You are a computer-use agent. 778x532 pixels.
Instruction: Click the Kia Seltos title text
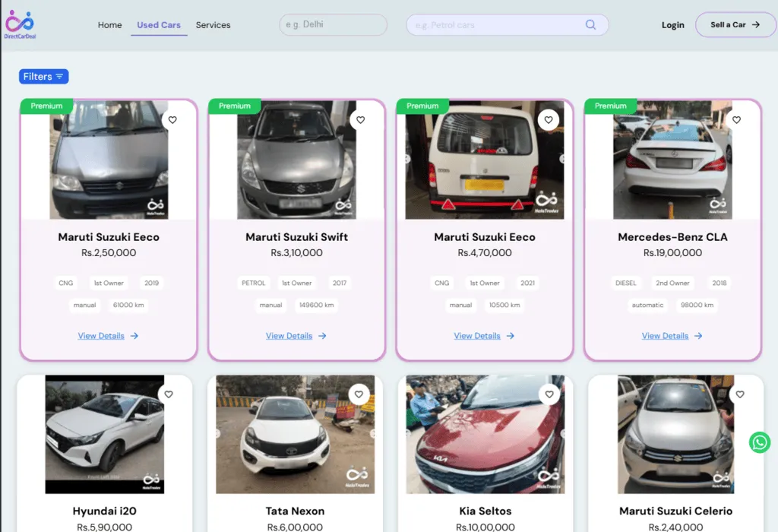(x=485, y=511)
